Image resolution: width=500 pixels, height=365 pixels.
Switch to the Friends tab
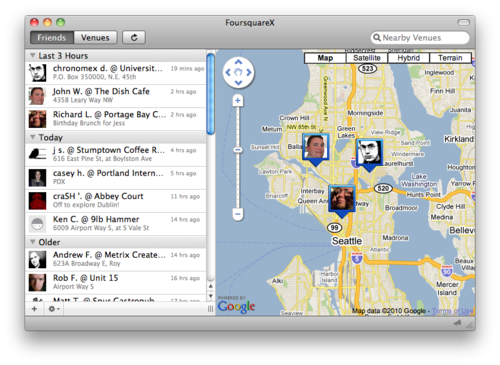(52, 37)
